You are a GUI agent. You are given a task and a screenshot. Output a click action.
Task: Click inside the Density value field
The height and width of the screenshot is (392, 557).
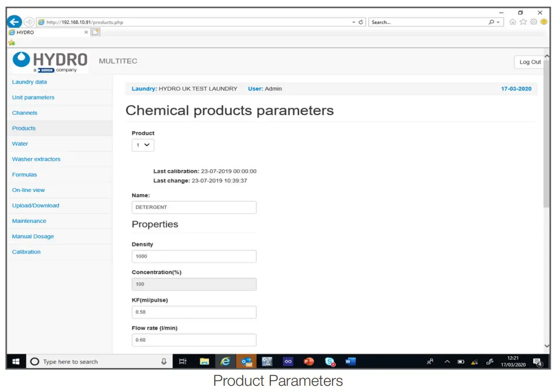194,256
